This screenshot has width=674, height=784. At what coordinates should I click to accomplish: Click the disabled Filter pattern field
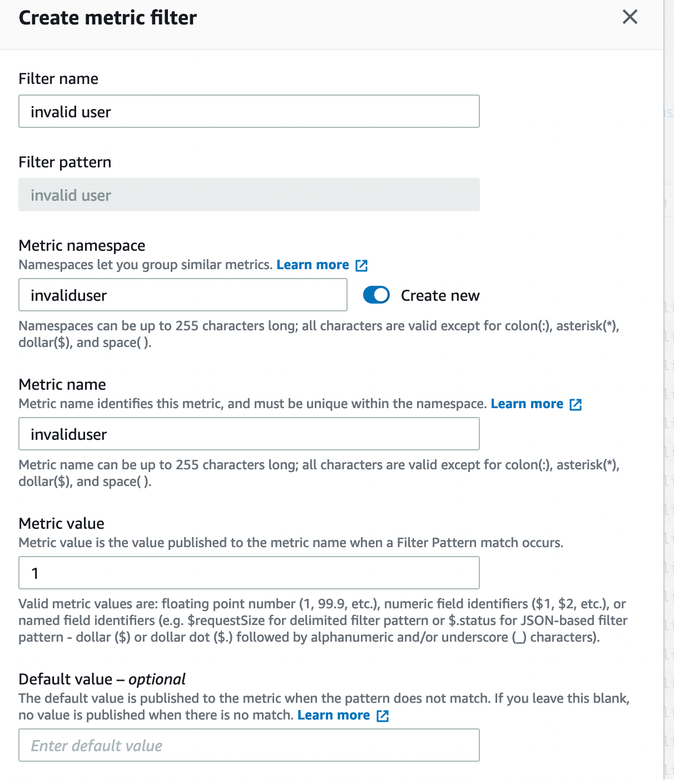249,195
